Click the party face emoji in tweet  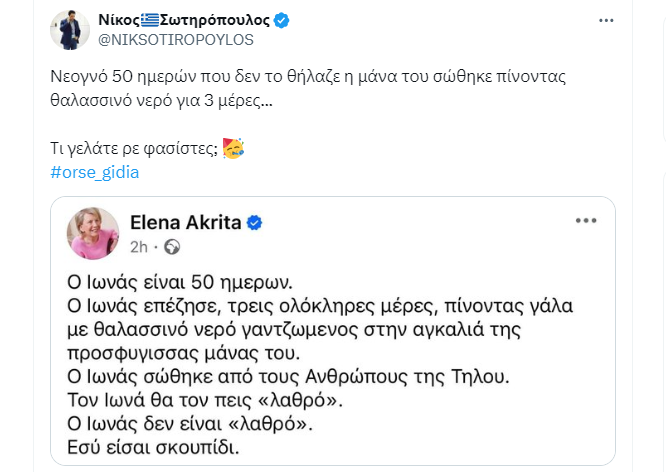233,149
